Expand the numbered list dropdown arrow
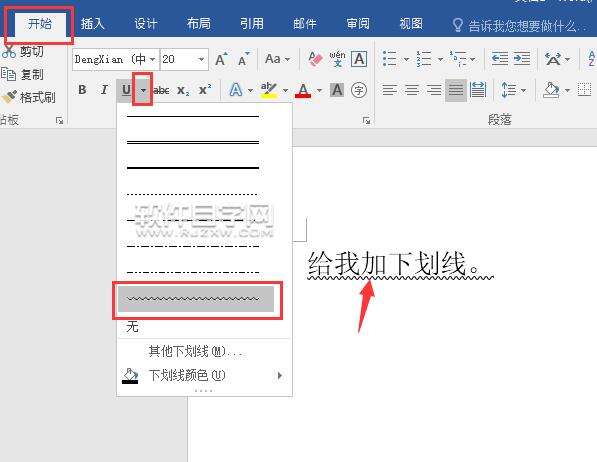Viewport: 597px width, 462px height. (440, 59)
